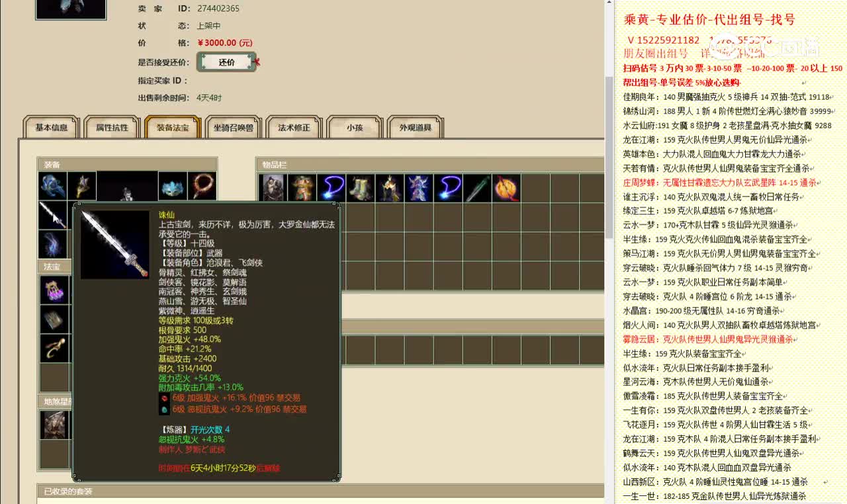The height and width of the screenshot is (504, 847).
Task: Select the 外观道具 tab
Action: [x=416, y=127]
